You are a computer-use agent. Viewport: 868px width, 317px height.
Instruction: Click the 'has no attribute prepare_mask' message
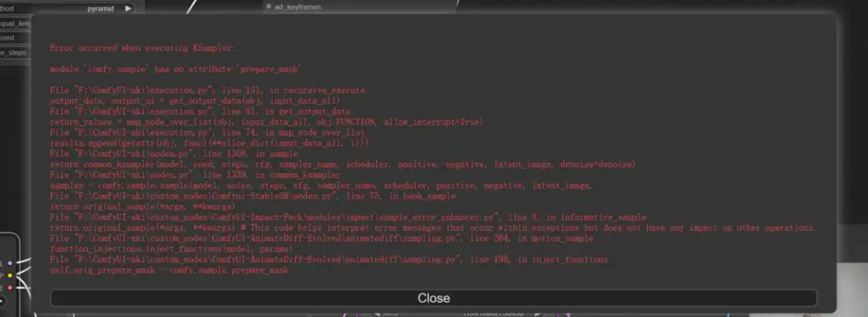point(175,69)
